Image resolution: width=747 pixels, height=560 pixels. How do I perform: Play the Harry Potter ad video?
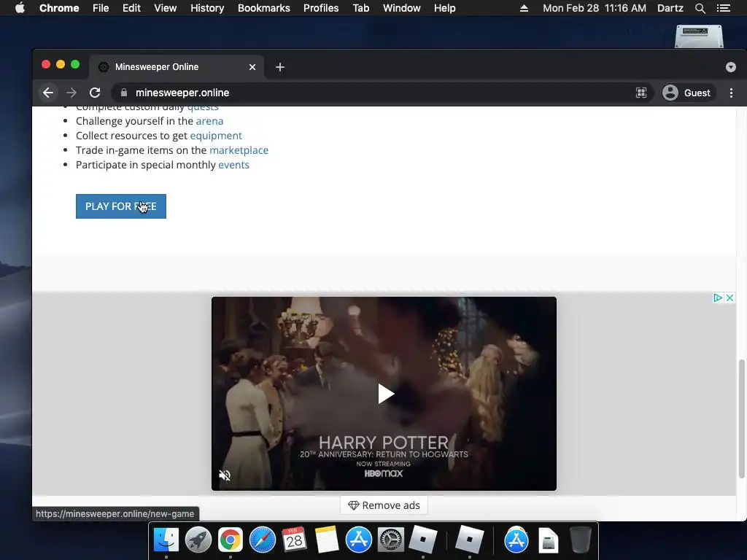(385, 394)
